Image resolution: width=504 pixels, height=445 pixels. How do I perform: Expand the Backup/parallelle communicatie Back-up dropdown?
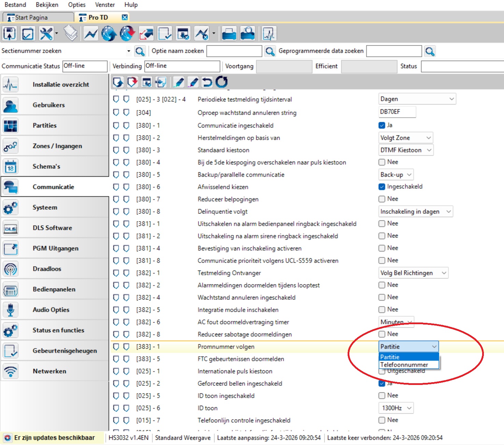[x=396, y=175]
